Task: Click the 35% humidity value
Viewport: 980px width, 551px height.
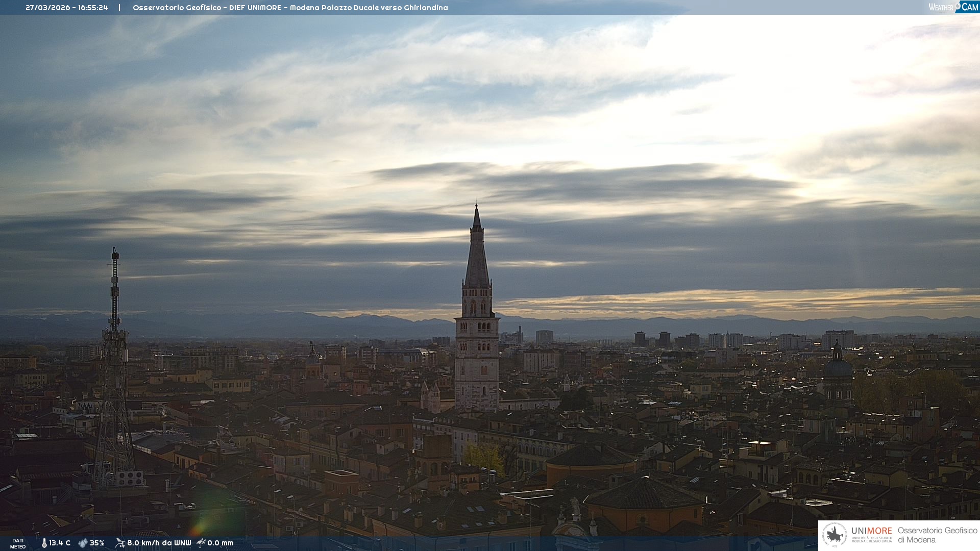Action: coord(97,543)
